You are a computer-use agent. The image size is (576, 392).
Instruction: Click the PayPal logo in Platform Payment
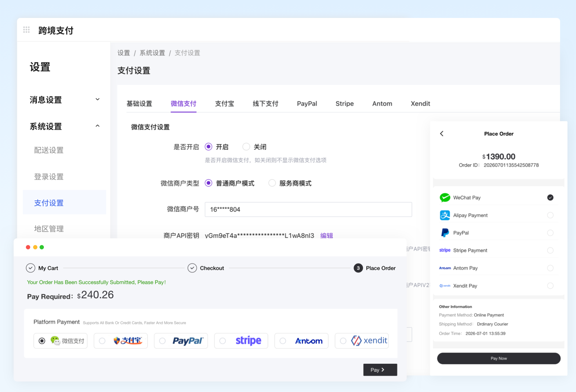click(188, 341)
